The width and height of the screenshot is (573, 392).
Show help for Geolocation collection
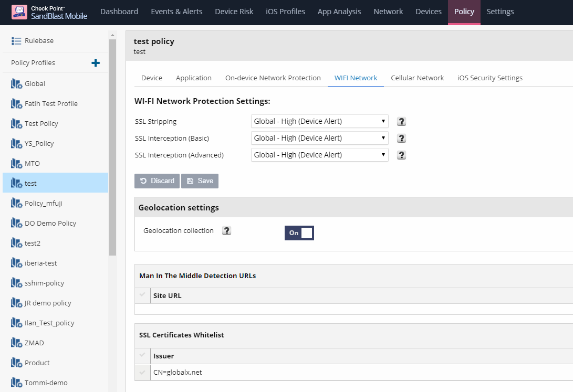[226, 231]
